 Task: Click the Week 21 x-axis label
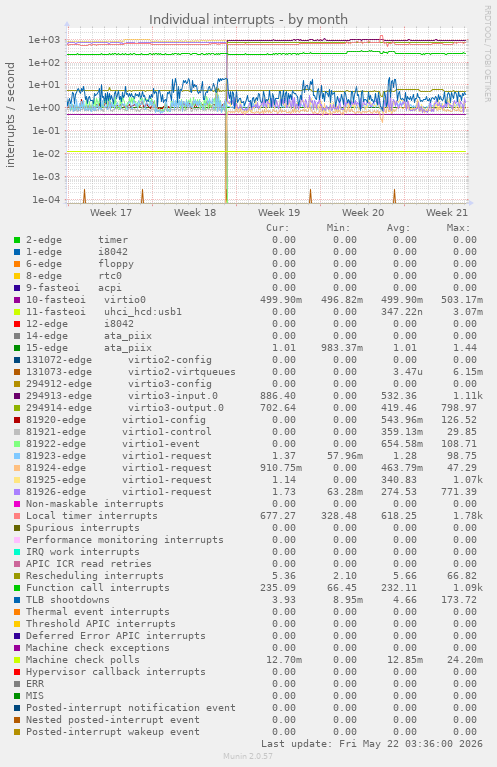tap(447, 212)
